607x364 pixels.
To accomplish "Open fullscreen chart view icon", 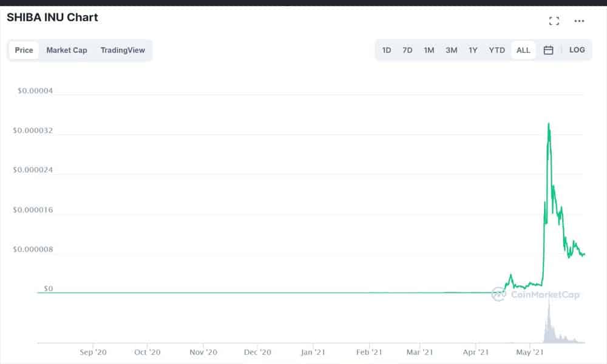I will click(x=554, y=21).
